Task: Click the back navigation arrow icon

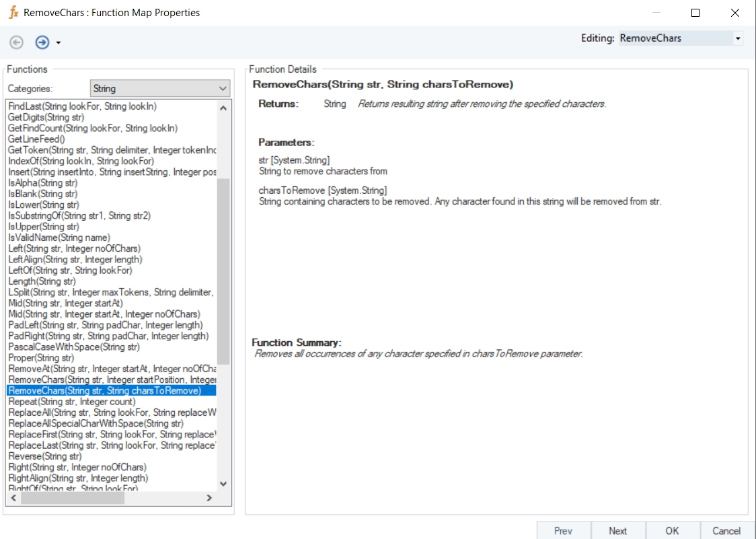Action: 17,42
